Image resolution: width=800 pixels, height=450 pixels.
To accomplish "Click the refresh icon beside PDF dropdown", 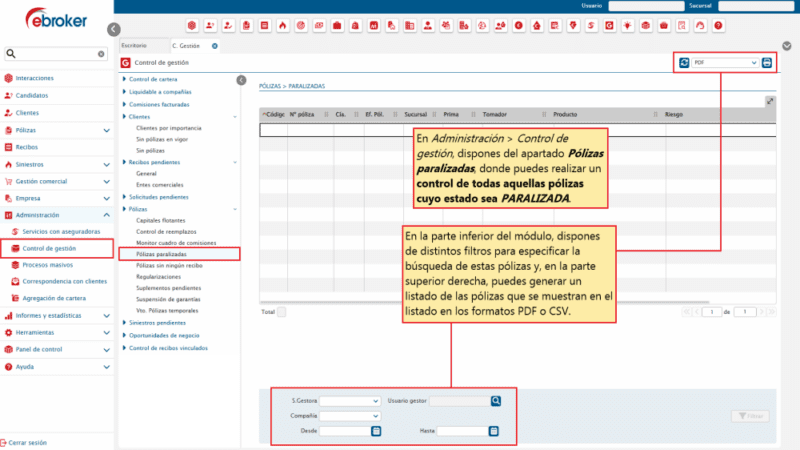I will 684,62.
